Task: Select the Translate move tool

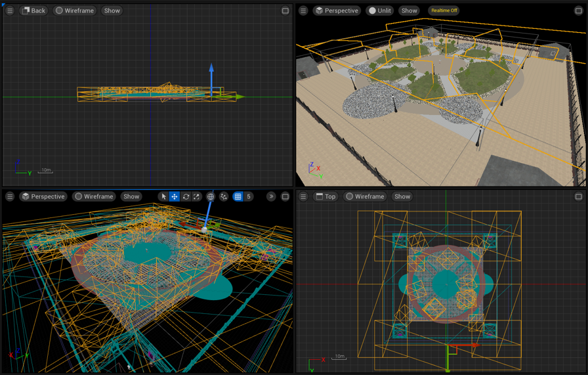Action: pos(175,196)
